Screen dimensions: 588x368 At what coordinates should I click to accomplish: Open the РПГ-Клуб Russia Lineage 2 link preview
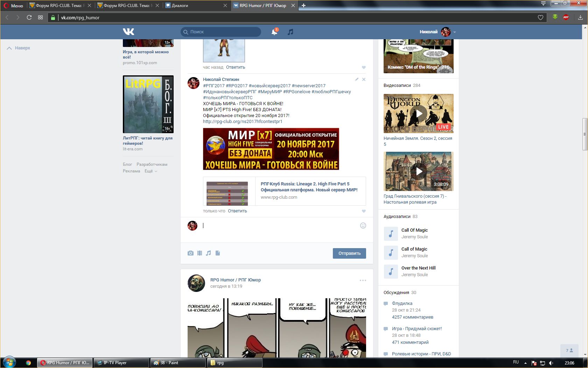pos(284,191)
